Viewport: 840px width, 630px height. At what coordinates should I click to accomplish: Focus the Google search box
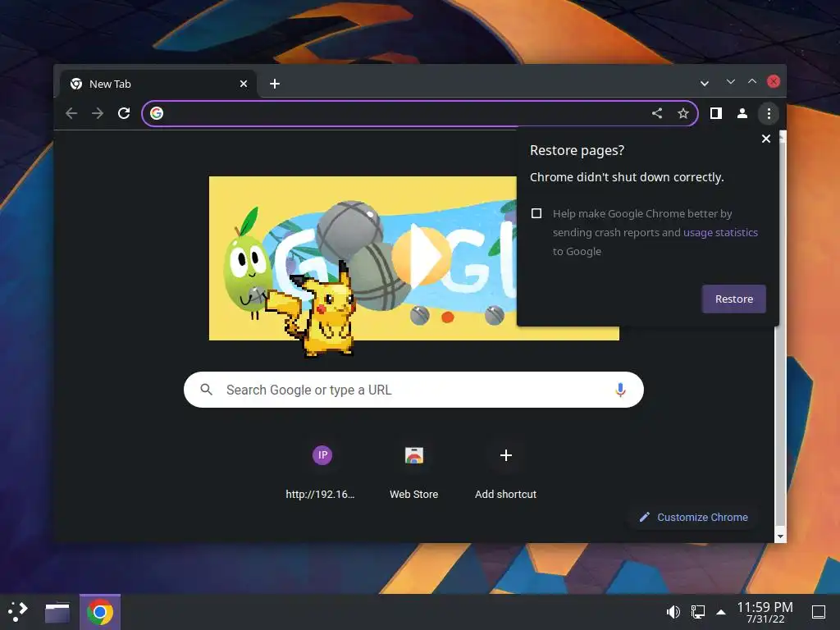413,390
